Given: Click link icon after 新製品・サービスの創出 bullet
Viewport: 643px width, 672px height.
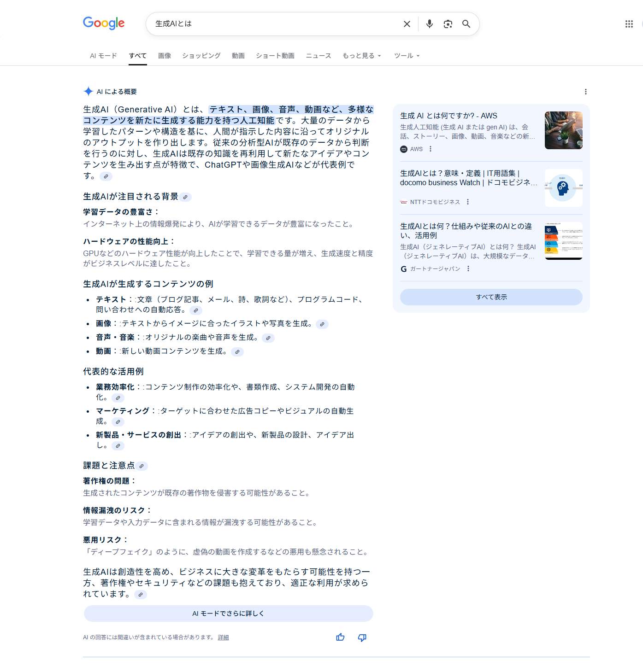Looking at the screenshot, I should [118, 446].
